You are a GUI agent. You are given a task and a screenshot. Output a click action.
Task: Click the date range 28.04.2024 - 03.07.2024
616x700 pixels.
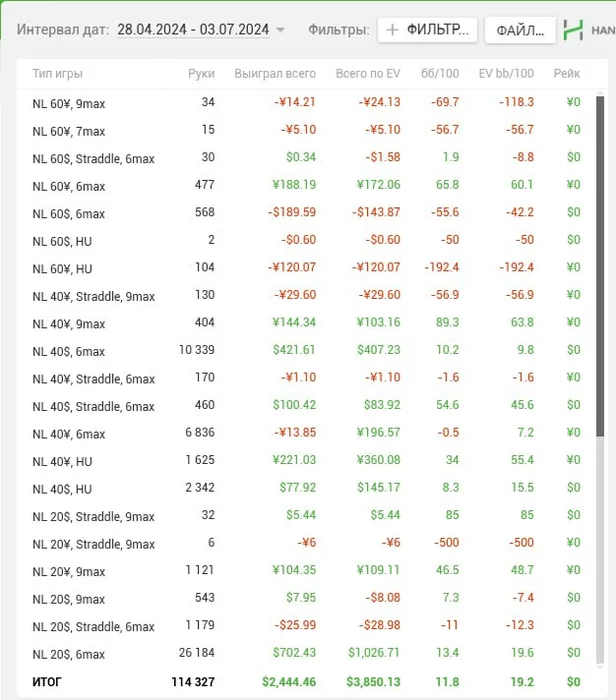pyautogui.click(x=193, y=30)
